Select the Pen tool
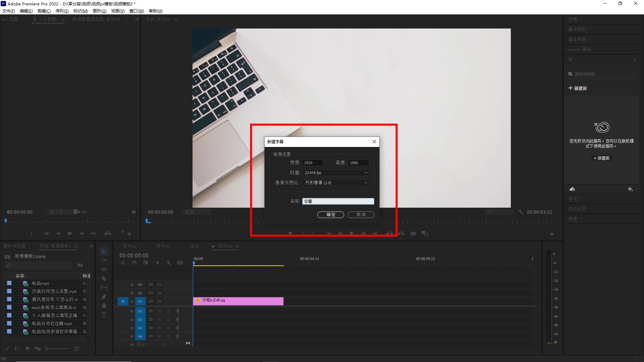Image resolution: width=644 pixels, height=362 pixels. click(x=104, y=297)
